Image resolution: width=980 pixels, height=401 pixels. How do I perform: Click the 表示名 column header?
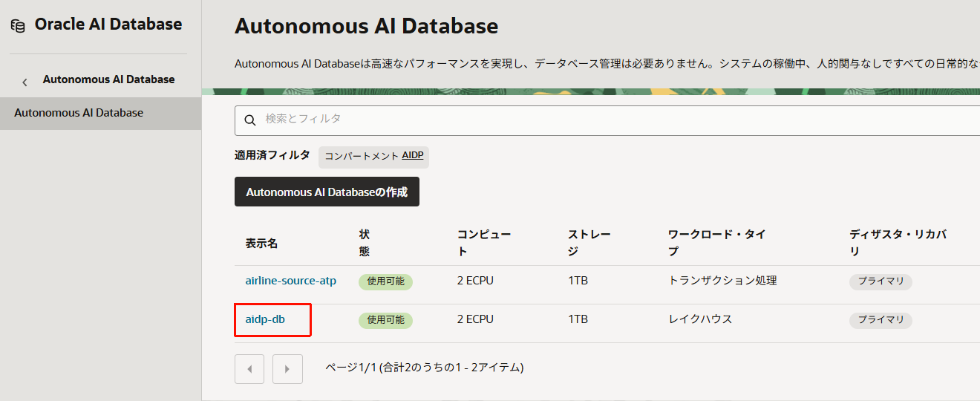click(262, 244)
